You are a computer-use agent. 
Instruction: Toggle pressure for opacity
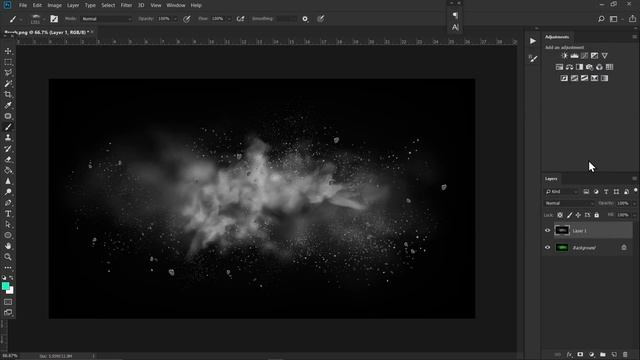click(187, 19)
